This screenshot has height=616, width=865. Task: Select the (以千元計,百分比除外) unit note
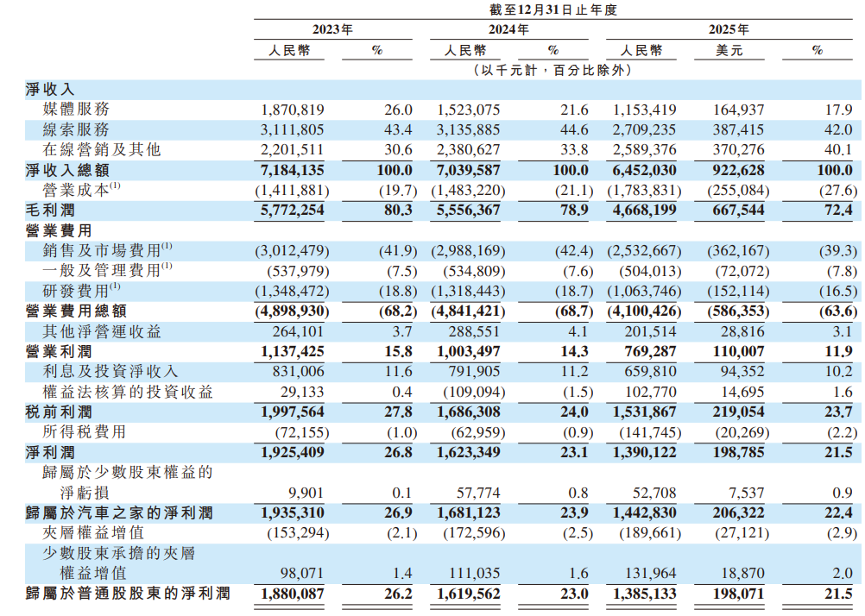[552, 70]
